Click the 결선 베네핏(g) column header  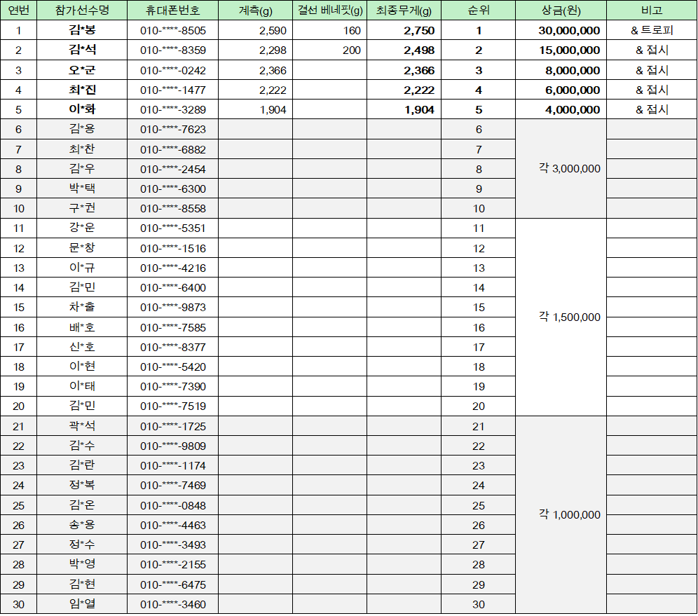[x=329, y=11]
